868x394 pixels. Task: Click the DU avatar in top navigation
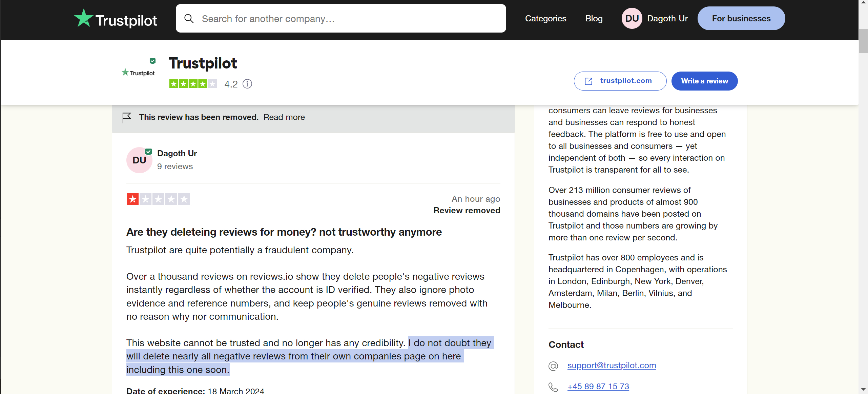pyautogui.click(x=632, y=18)
